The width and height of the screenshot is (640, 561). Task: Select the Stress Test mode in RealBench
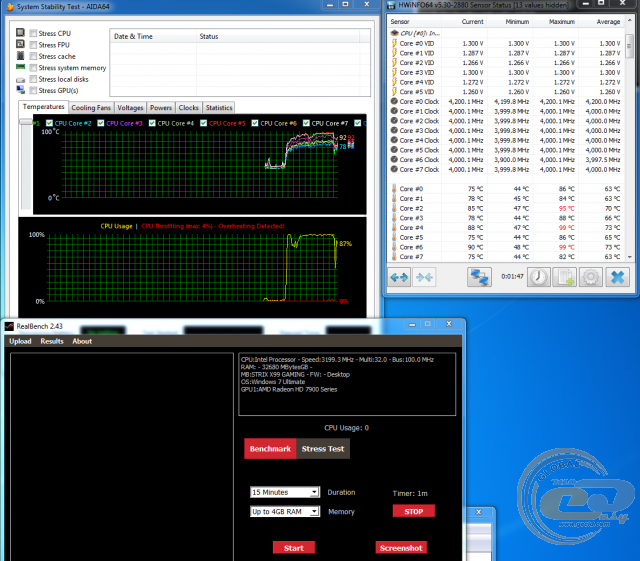[323, 449]
